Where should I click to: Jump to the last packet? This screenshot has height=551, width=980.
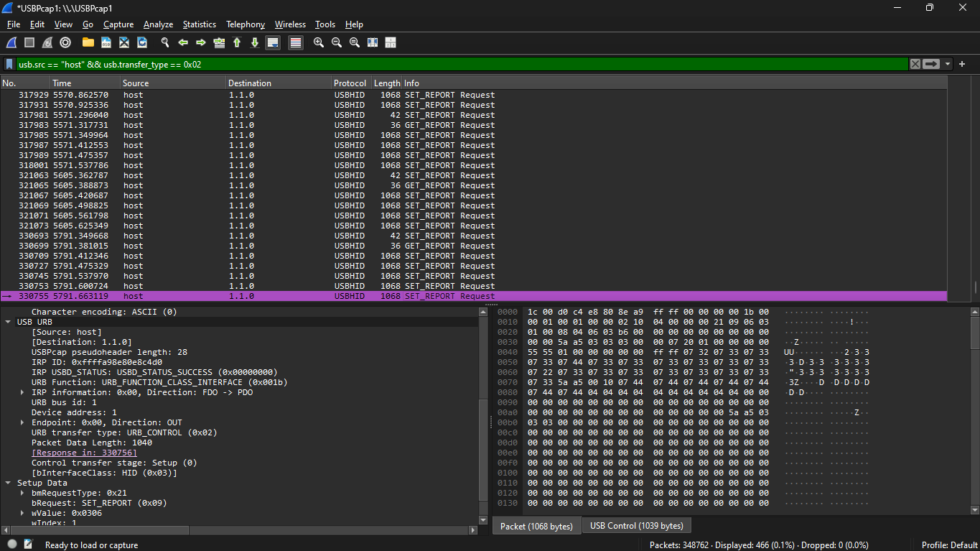tap(255, 42)
